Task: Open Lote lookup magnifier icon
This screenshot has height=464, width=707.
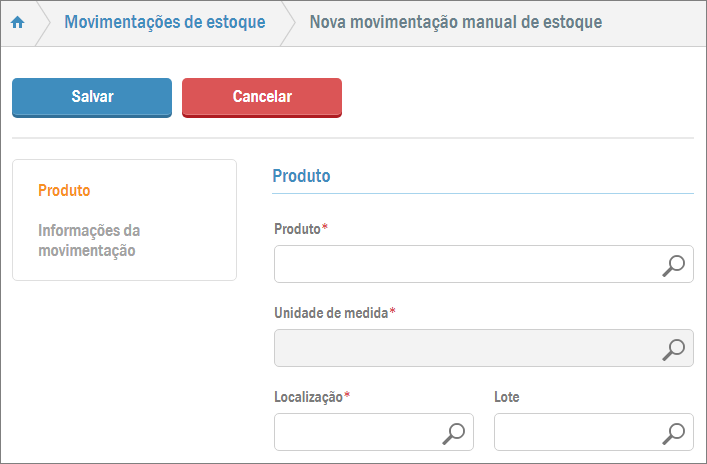Action: pyautogui.click(x=675, y=433)
